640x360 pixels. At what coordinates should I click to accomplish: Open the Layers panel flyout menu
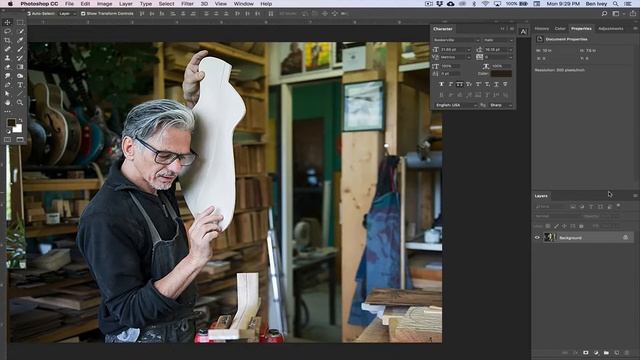pyautogui.click(x=635, y=196)
